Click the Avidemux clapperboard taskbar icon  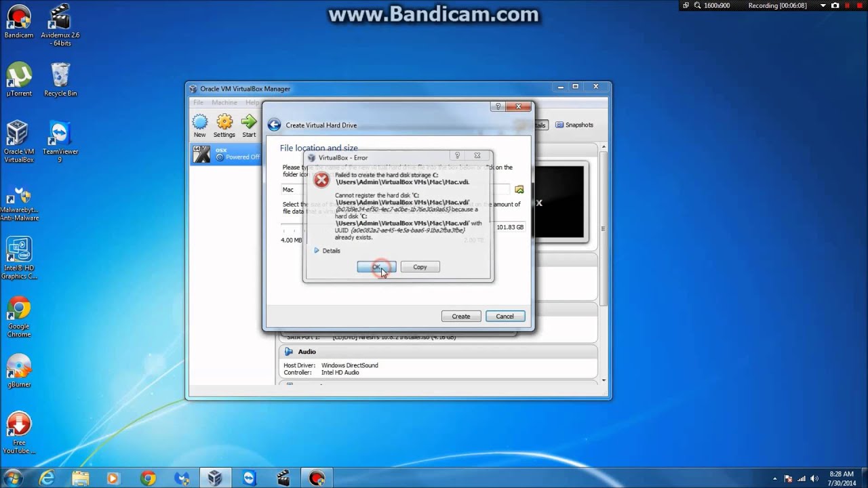pyautogui.click(x=283, y=478)
